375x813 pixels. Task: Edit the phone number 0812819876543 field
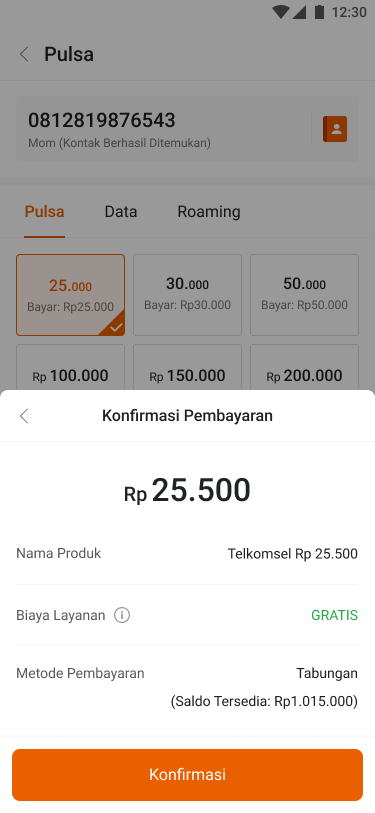click(x=163, y=129)
